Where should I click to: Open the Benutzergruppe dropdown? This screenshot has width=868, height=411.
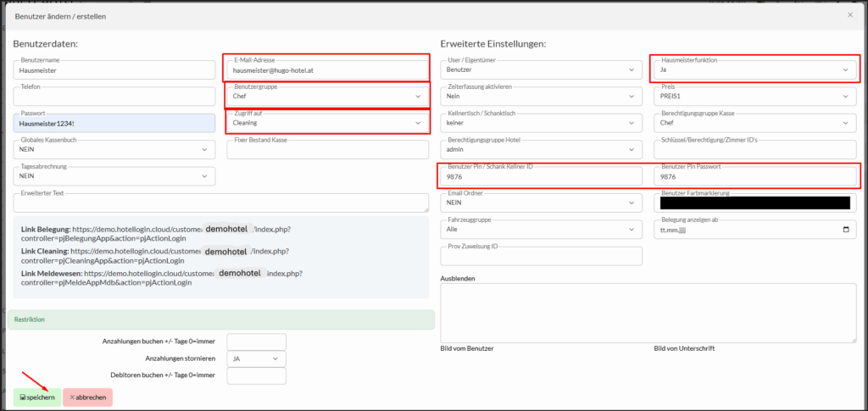(x=326, y=97)
